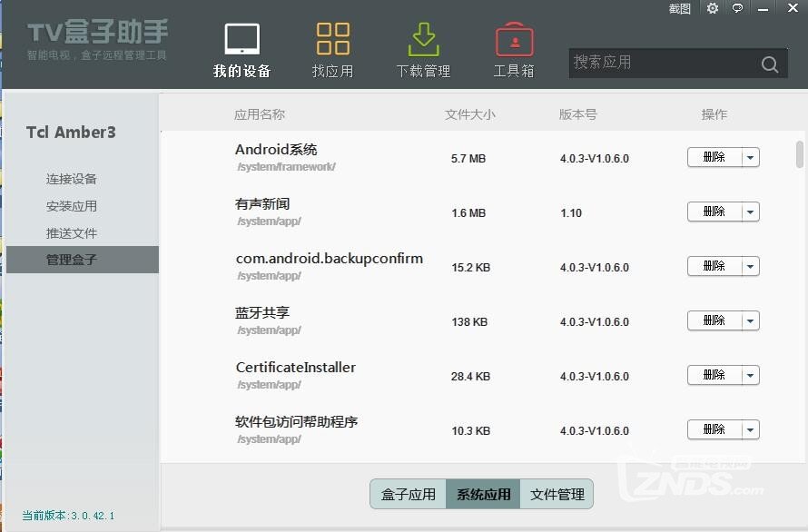
Task: Switch to 盒子应用 tab
Action: pos(409,495)
